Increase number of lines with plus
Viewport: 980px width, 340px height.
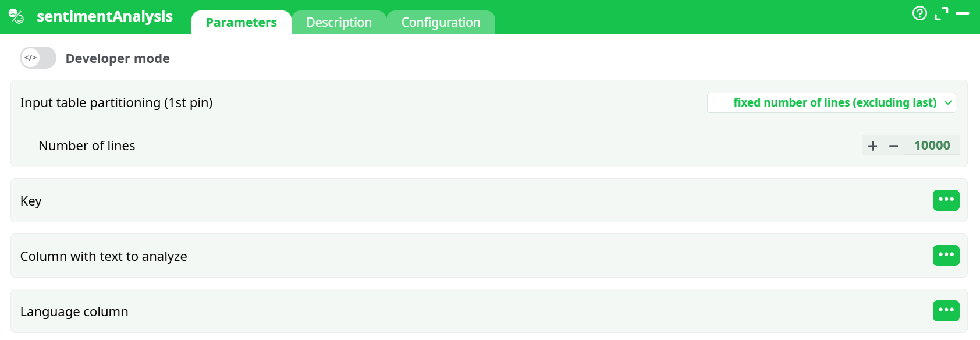(x=872, y=146)
